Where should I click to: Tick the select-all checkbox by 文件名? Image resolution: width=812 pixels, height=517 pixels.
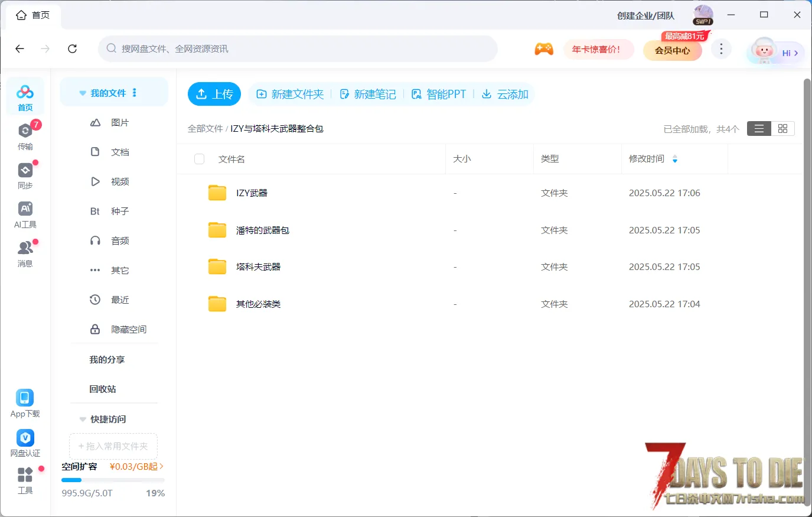(x=200, y=159)
